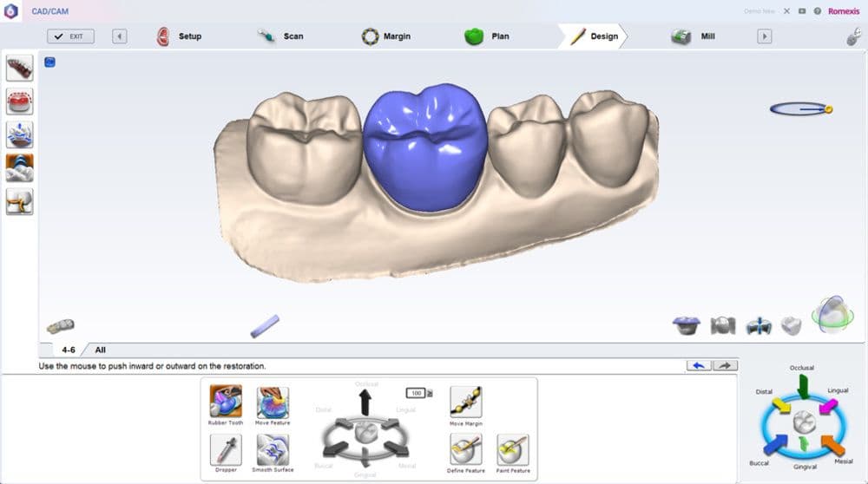The width and height of the screenshot is (868, 484).
Task: Click the yellow slider knob at top right
Action: 828,109
